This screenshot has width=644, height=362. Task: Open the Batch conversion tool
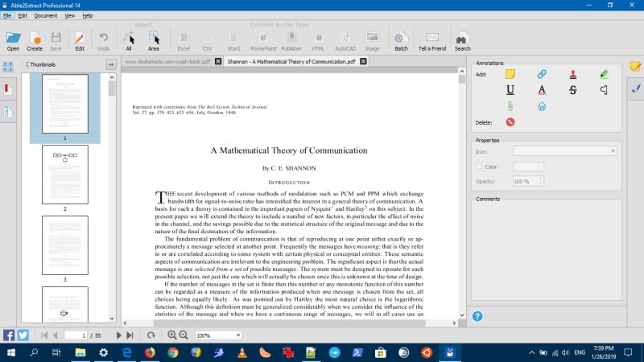401,41
